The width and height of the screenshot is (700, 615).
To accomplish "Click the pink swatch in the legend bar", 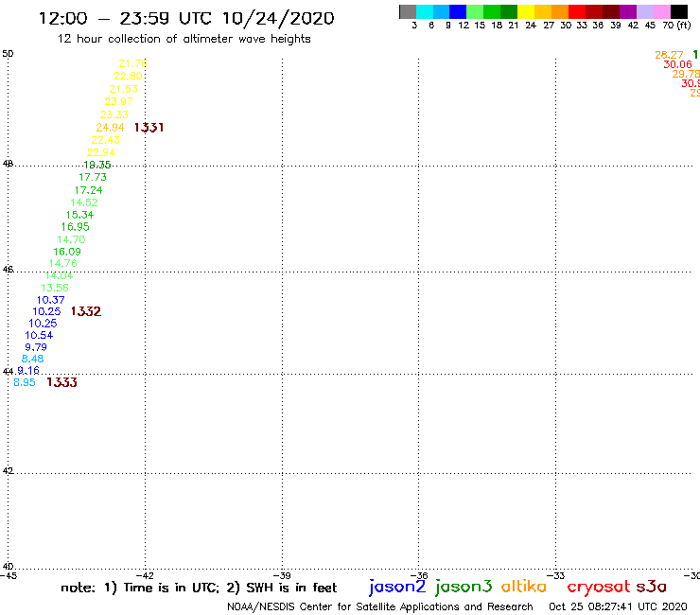I will (x=661, y=11).
